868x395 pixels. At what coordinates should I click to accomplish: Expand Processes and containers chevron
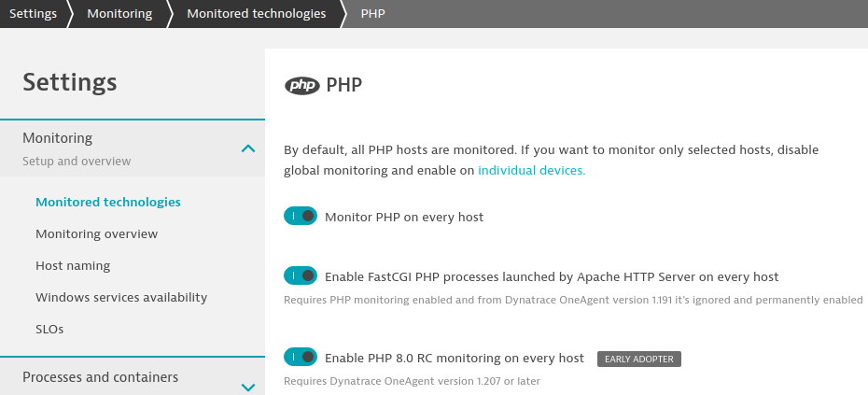pos(248,387)
